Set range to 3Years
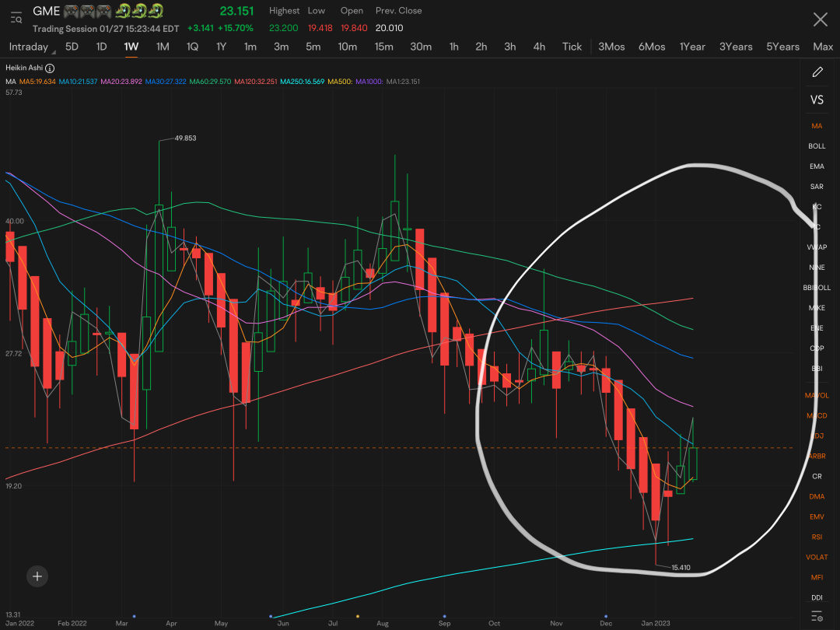The image size is (840, 630). pos(736,47)
